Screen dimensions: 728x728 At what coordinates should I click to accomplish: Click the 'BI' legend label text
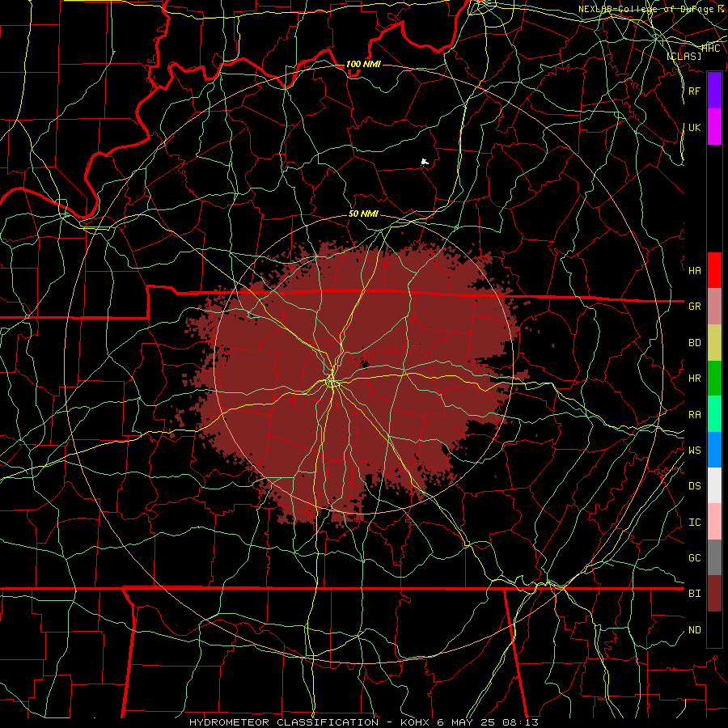click(694, 594)
